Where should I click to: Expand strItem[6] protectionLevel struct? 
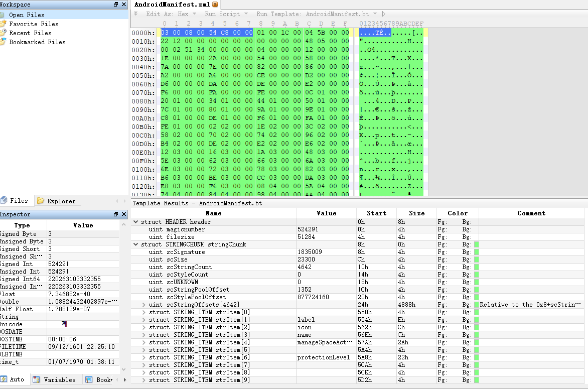pos(143,357)
